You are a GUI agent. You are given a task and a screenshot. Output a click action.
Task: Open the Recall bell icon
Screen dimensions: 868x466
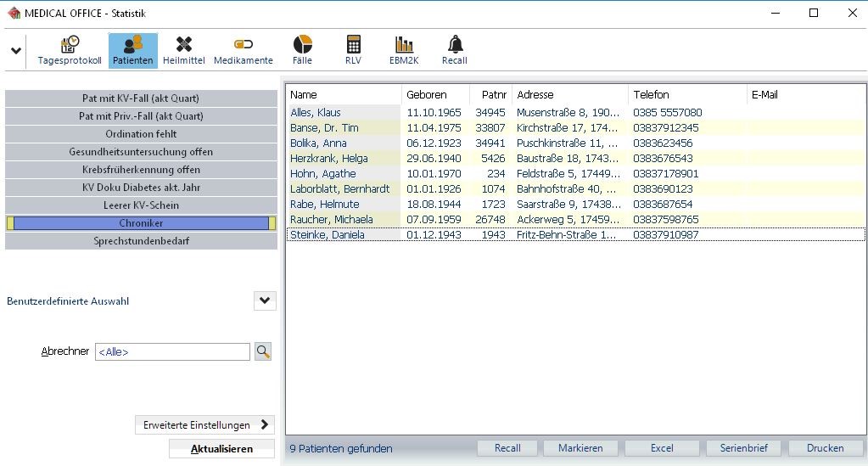click(x=455, y=50)
